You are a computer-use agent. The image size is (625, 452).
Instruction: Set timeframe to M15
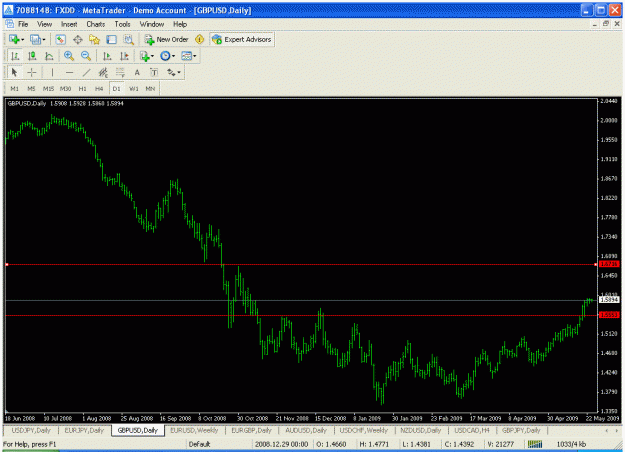(48, 88)
